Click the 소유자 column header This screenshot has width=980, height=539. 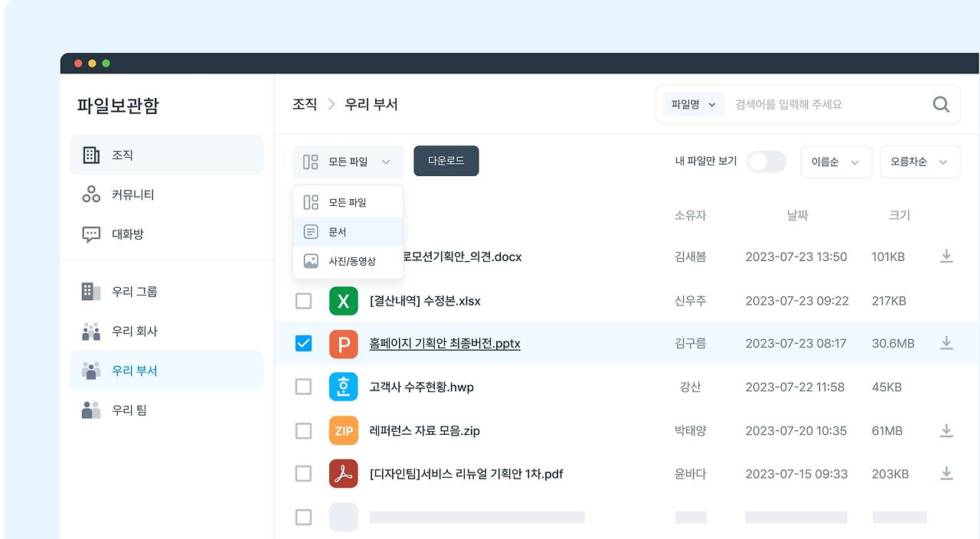(691, 216)
